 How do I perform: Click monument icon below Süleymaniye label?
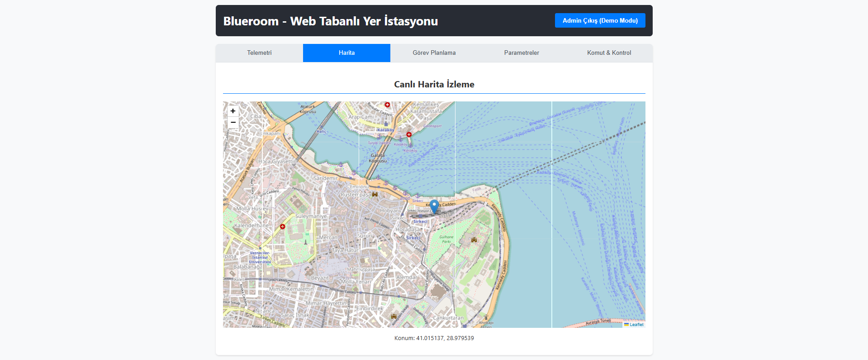(306, 242)
